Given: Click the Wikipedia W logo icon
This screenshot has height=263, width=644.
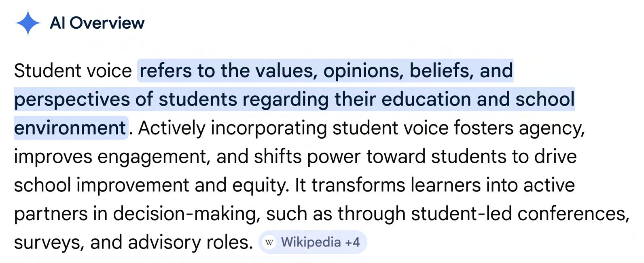Looking at the screenshot, I should pyautogui.click(x=269, y=242).
